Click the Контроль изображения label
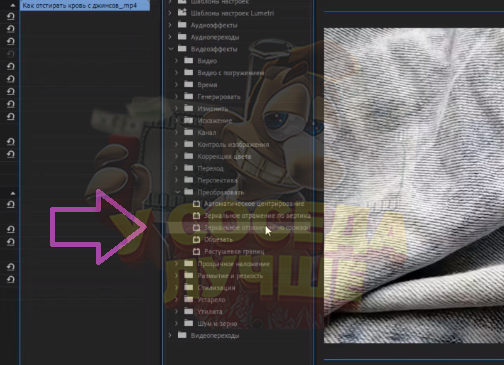Image resolution: width=504 pixels, height=365 pixels. 233,145
